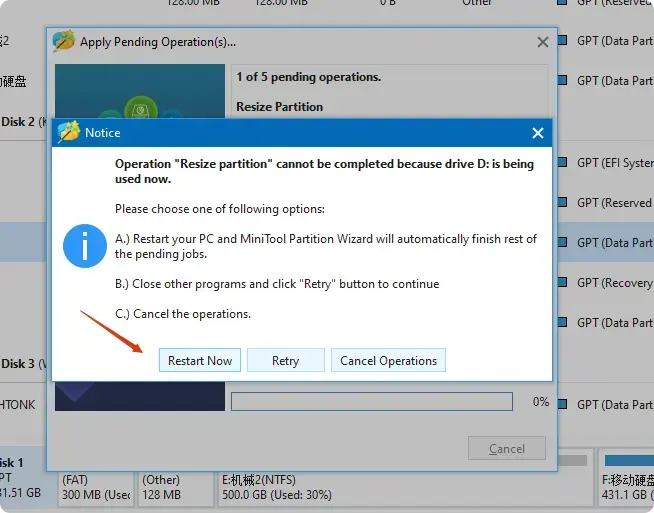Viewport: 654px width, 513px height.
Task: Click the Restart Now button
Action: 200,360
